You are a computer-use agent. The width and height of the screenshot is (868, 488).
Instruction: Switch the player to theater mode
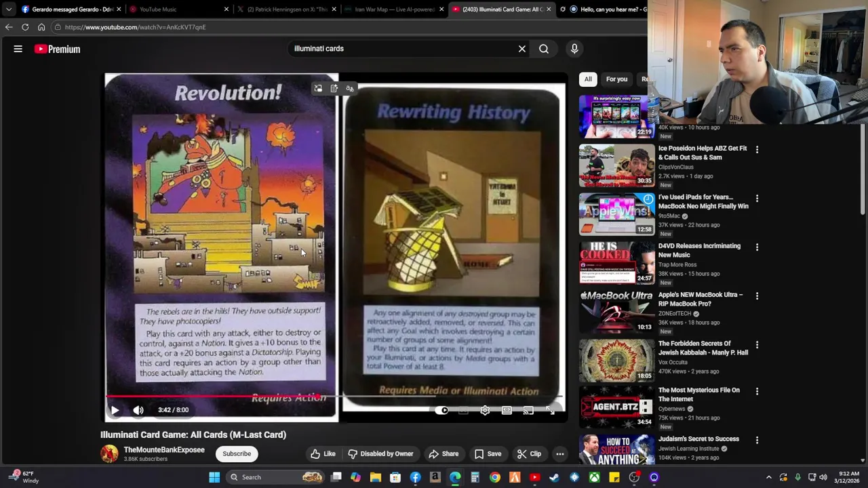point(507,410)
